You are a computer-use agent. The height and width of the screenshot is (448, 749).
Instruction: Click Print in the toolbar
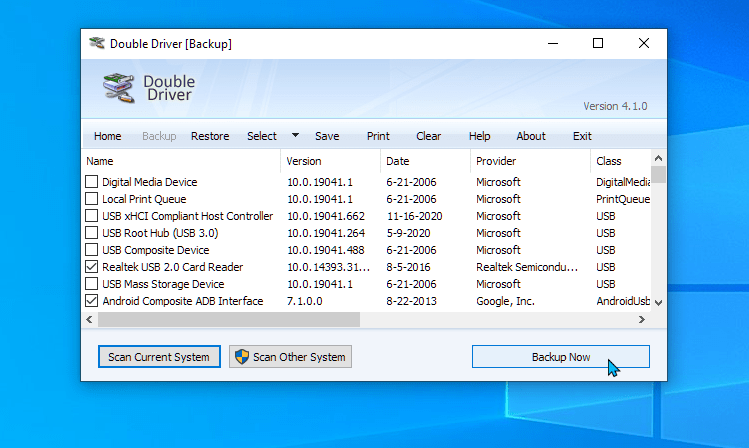coord(378,136)
